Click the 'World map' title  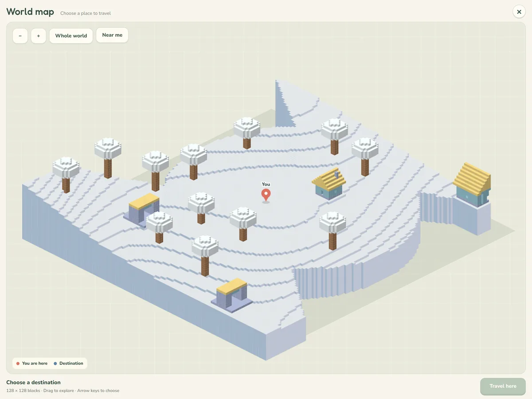[30, 12]
